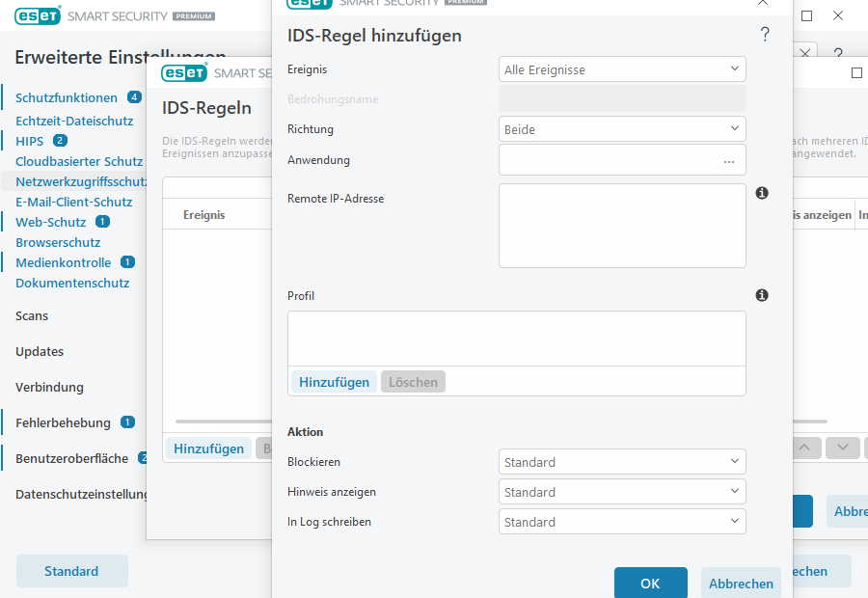
Task: Open the Blockieren action dropdown
Action: pos(622,462)
